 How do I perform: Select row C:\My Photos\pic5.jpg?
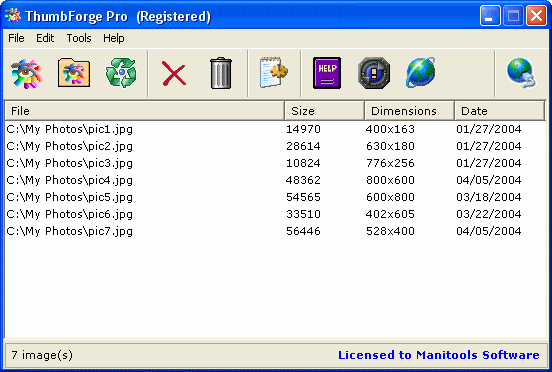point(275,197)
